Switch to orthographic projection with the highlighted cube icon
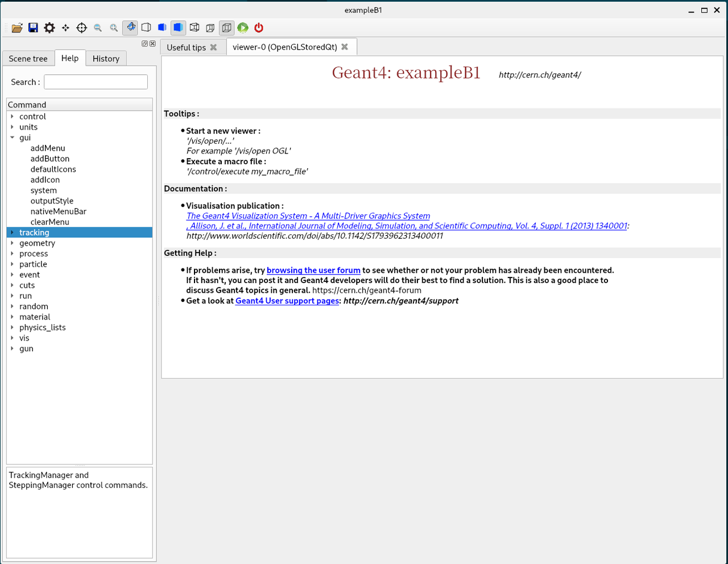The width and height of the screenshot is (728, 564). coord(226,27)
